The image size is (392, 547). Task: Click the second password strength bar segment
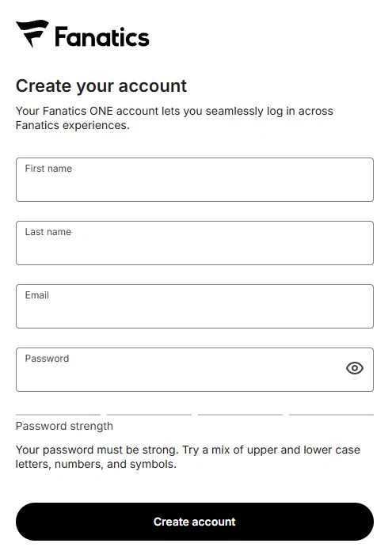[x=149, y=415]
